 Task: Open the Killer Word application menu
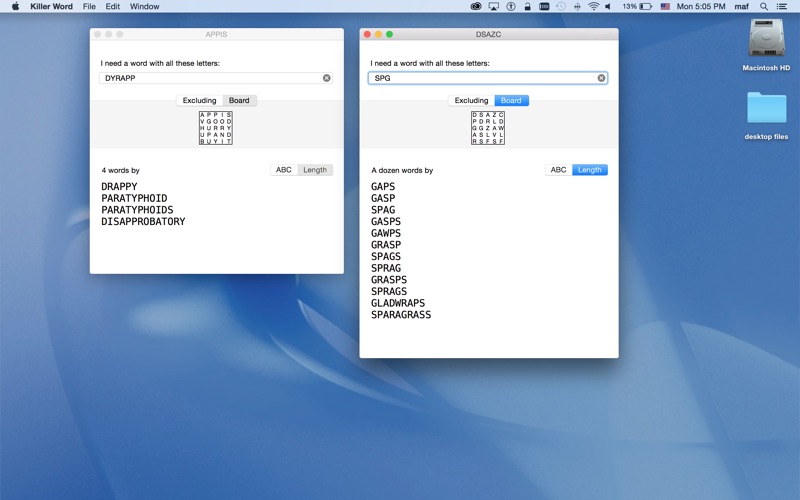(51, 6)
